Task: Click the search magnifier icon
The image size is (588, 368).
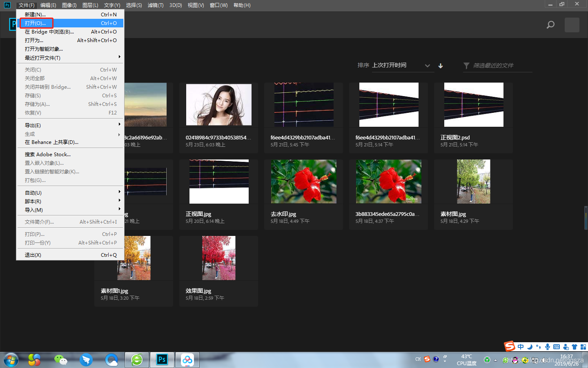Action: click(550, 25)
